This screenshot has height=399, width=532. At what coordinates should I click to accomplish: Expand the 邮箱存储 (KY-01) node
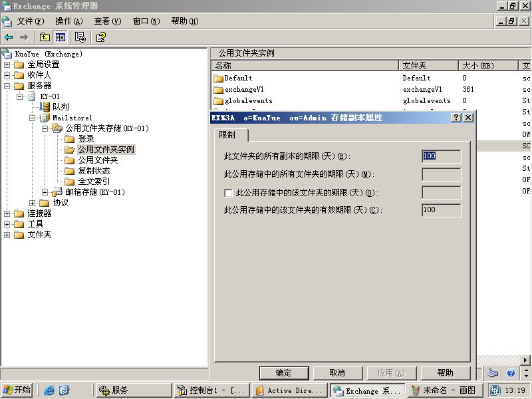click(x=45, y=192)
